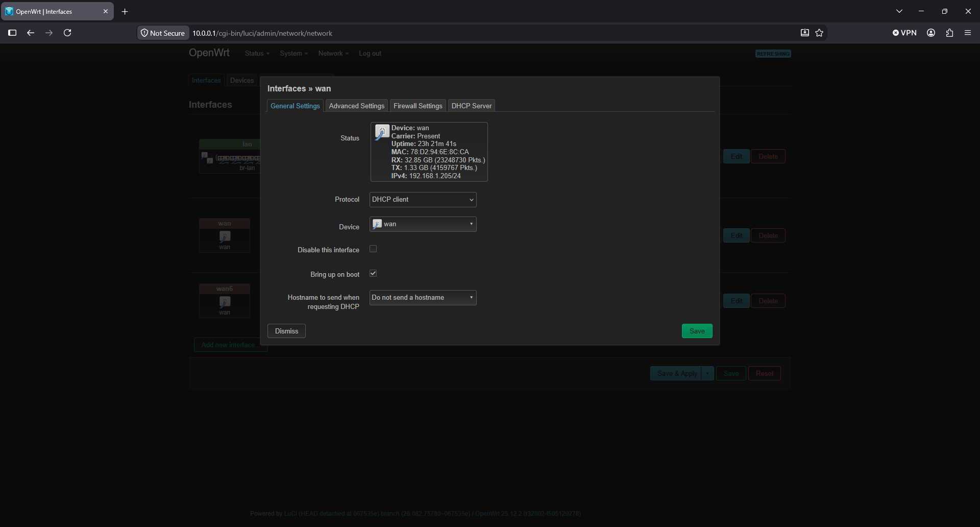Toggle the browser sidebar panel icon
Image resolution: width=980 pixels, height=527 pixels.
click(12, 33)
